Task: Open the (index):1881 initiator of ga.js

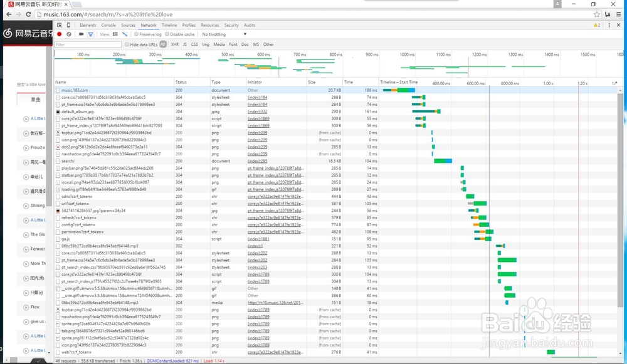Action: point(258,239)
